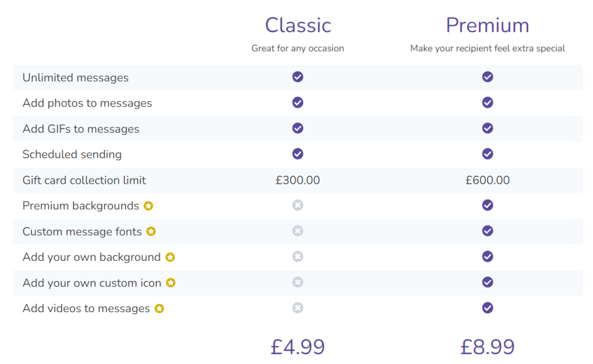Viewport: 593px width, 364px height.
Task: Click the £4.99 Classic price
Action: 297,347
